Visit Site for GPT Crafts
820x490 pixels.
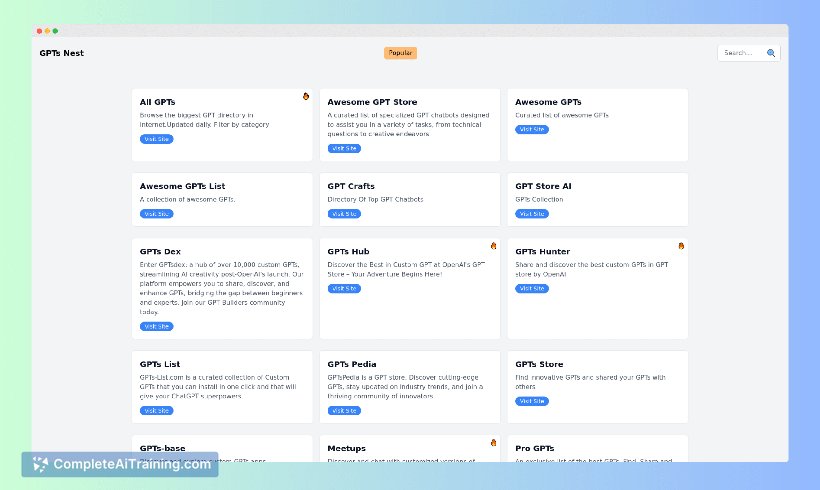click(344, 214)
